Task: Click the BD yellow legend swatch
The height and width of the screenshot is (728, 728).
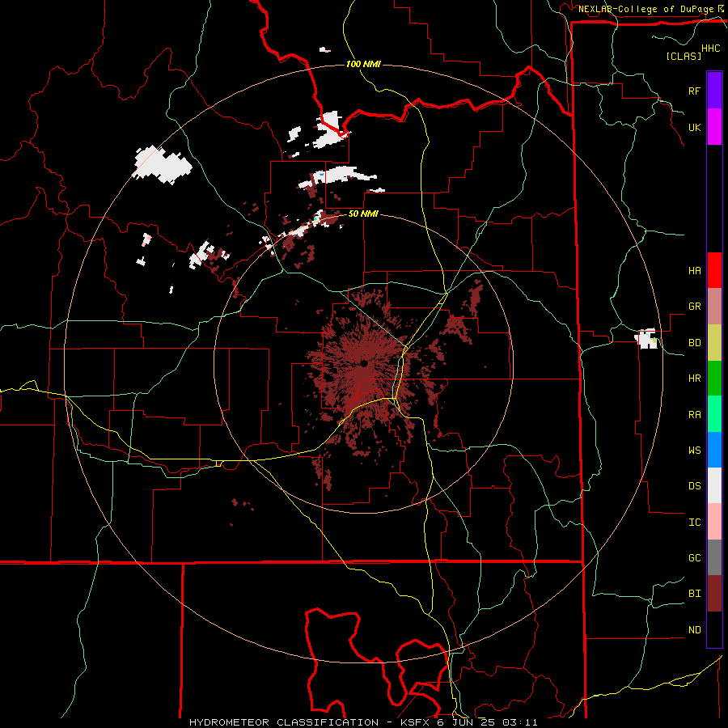Action: [714, 343]
